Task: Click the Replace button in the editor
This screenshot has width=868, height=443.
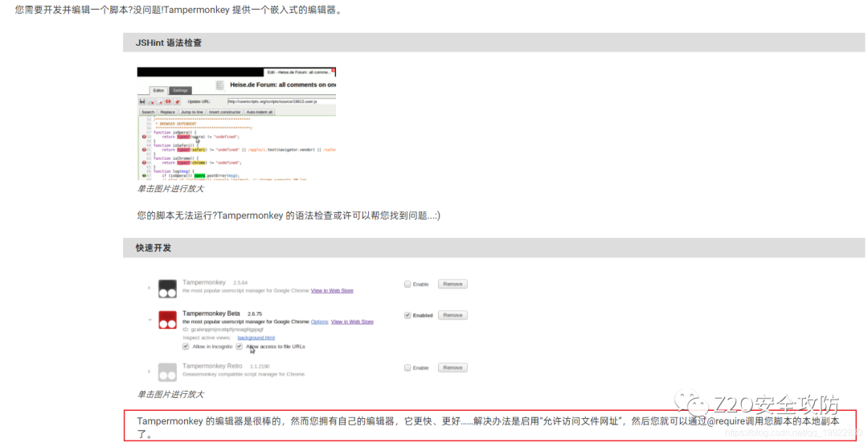Action: point(168,112)
